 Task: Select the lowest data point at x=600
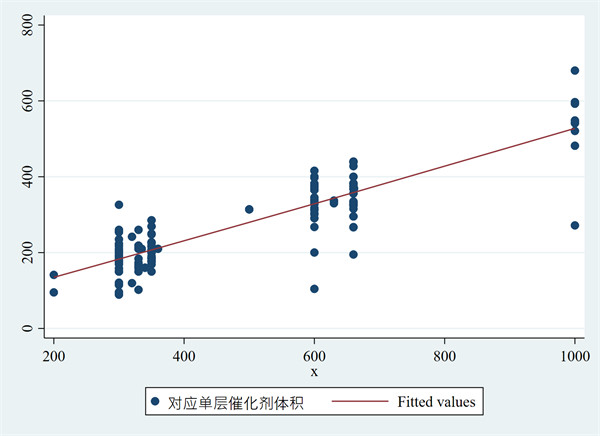coord(314,289)
